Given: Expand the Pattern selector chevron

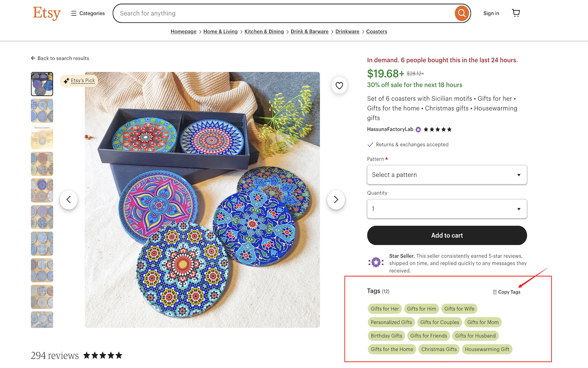Looking at the screenshot, I should tap(519, 175).
